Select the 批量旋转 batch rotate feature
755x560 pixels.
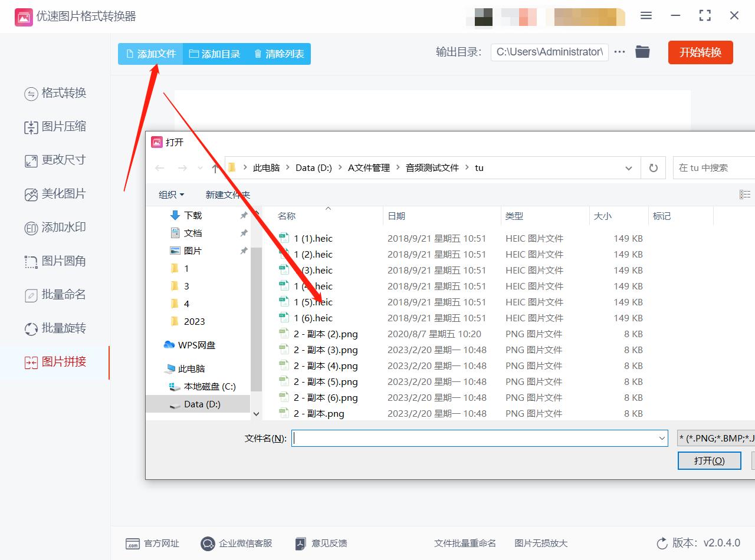pyautogui.click(x=65, y=328)
